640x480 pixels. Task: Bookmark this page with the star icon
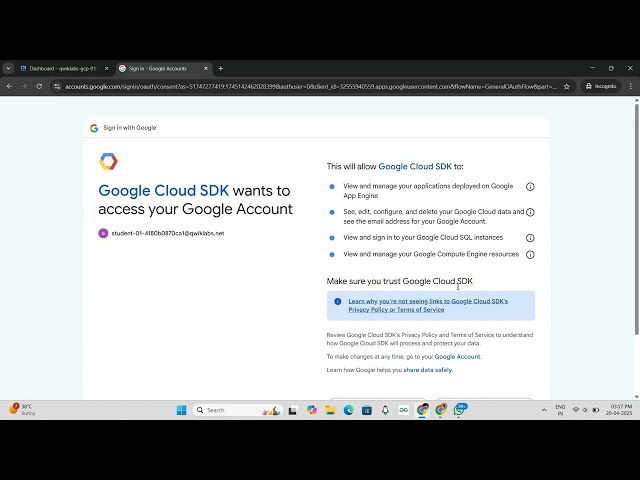tap(567, 87)
